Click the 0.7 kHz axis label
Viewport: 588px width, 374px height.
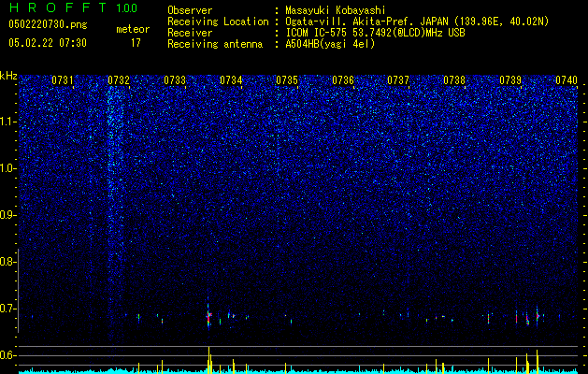tap(7, 309)
